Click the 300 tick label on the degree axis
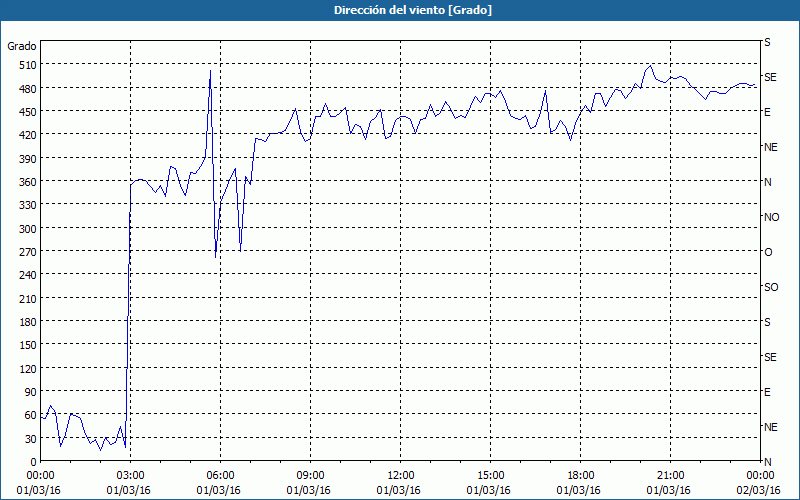Screen dimensions: 800x500 28,229
